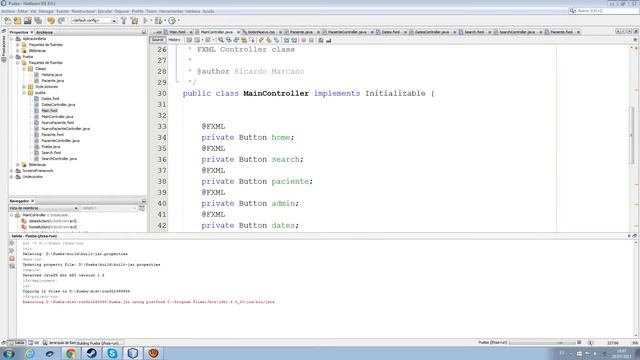
Task: Open the Ejecutar menu
Action: pos(105,11)
